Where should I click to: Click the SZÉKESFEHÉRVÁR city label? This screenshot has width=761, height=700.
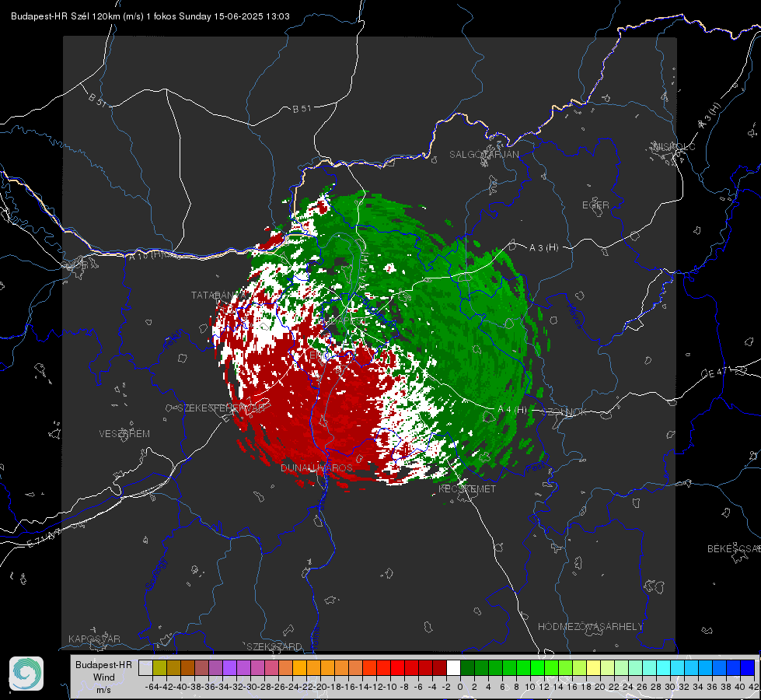(222, 408)
